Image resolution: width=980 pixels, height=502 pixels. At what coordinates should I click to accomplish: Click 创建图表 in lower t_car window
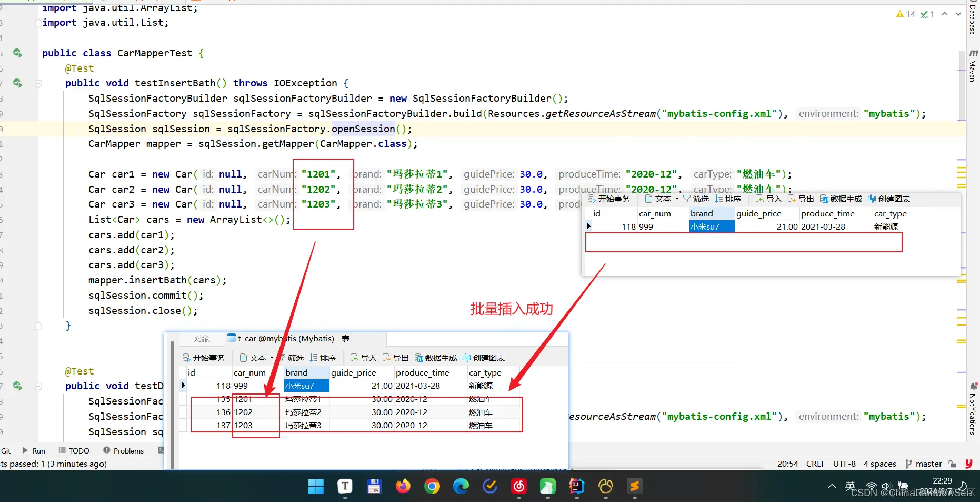pyautogui.click(x=484, y=358)
